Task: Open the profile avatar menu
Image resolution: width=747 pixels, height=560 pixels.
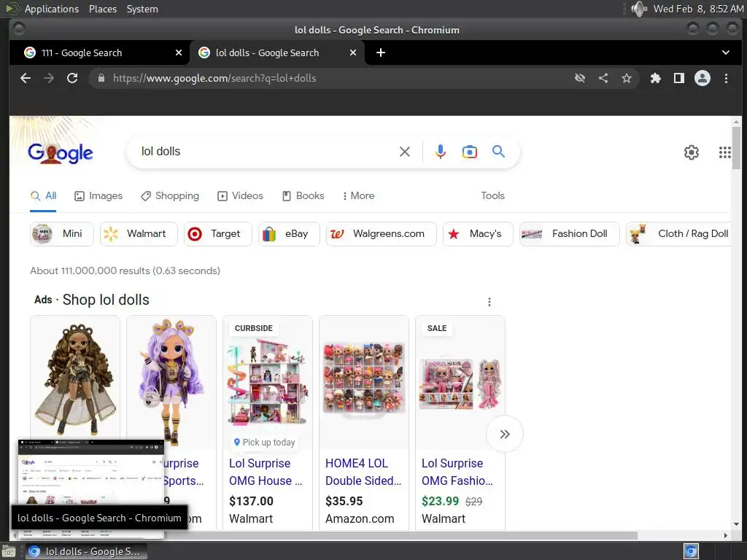Action: [x=703, y=78]
